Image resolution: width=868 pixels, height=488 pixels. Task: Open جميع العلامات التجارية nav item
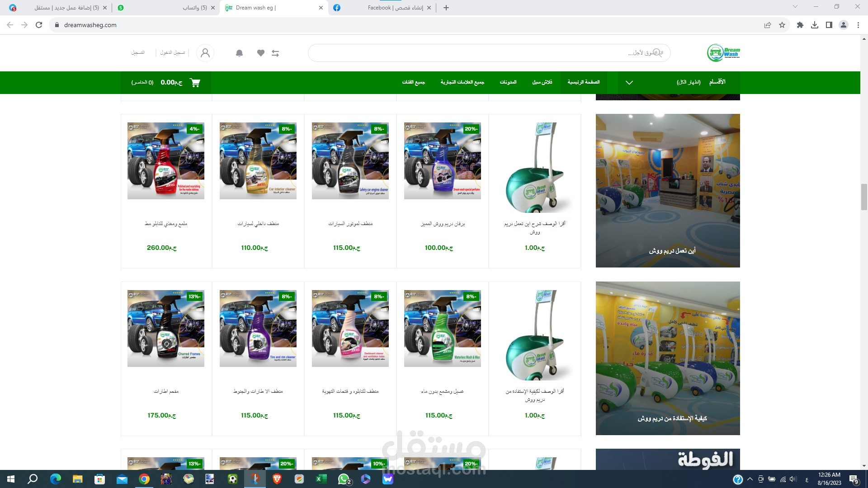click(x=462, y=82)
